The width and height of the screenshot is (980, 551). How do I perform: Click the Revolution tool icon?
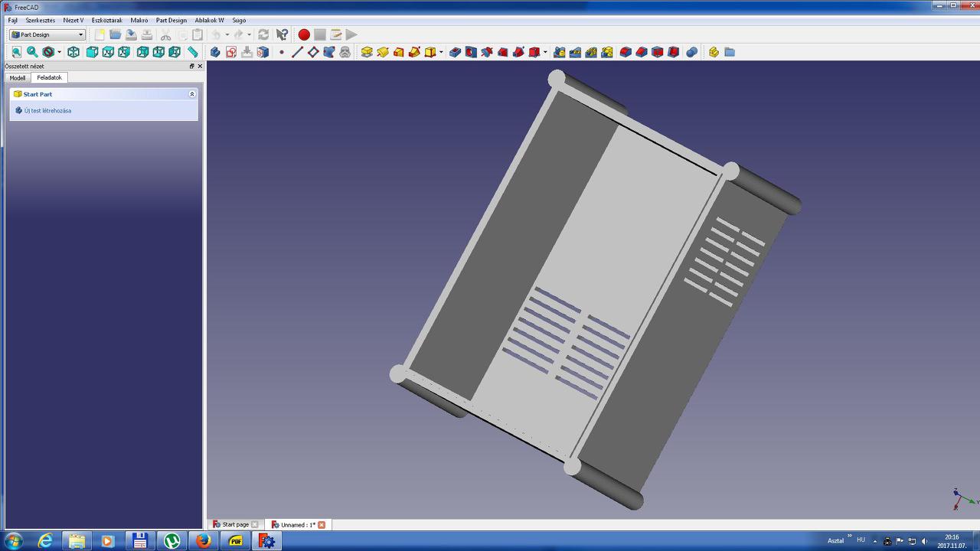(383, 52)
